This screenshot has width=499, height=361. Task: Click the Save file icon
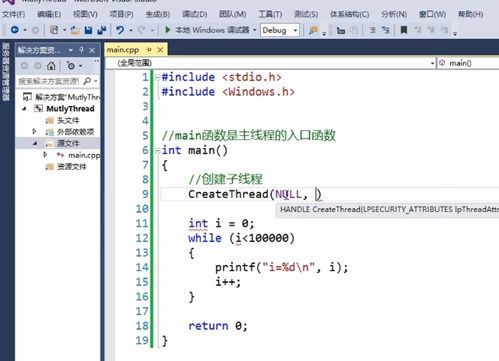(88, 30)
